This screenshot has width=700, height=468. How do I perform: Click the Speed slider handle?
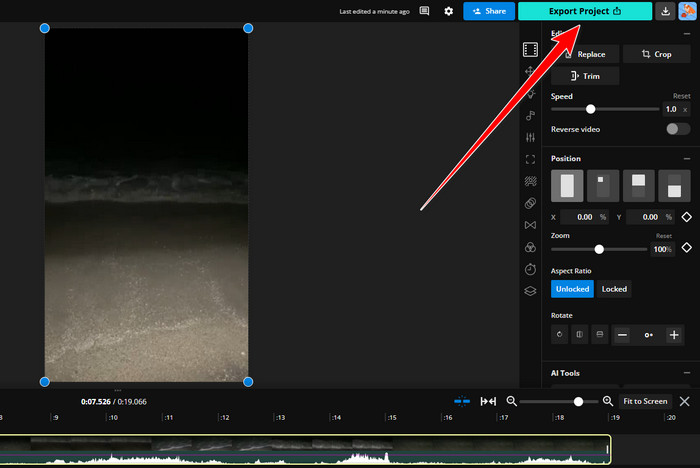[x=591, y=109]
